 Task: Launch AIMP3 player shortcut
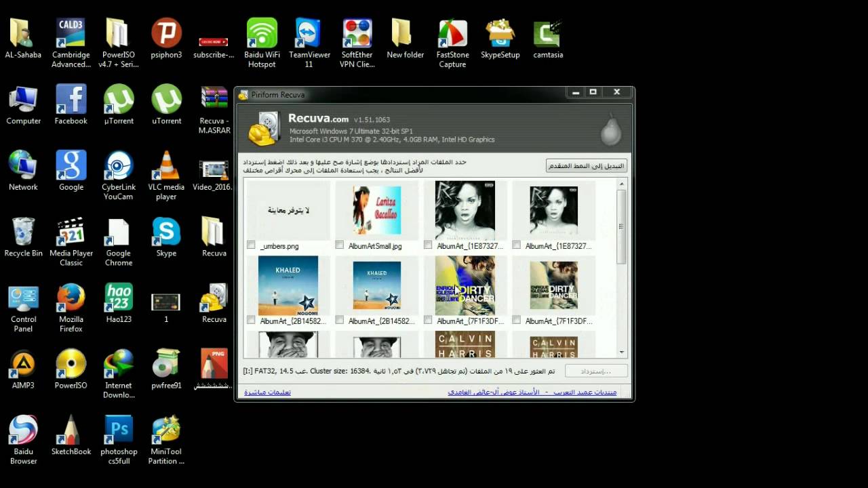tap(23, 370)
